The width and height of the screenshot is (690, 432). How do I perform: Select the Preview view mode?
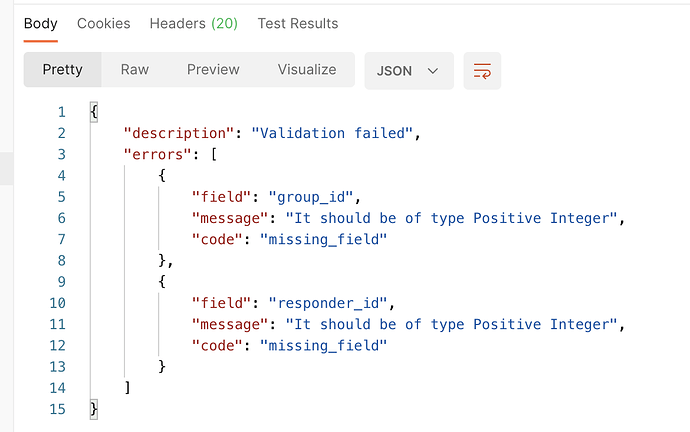(x=213, y=70)
